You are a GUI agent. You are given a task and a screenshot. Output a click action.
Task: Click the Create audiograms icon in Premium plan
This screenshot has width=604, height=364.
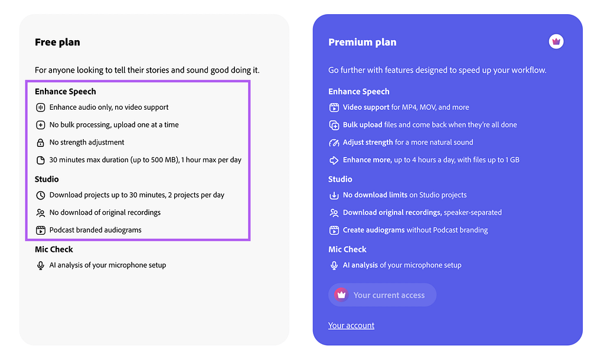[x=334, y=230]
